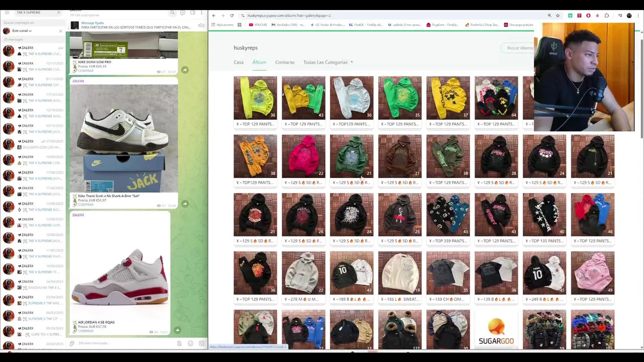This screenshot has width=644, height=362.
Task: Open search in Telegram chat header
Action: coord(173,13)
